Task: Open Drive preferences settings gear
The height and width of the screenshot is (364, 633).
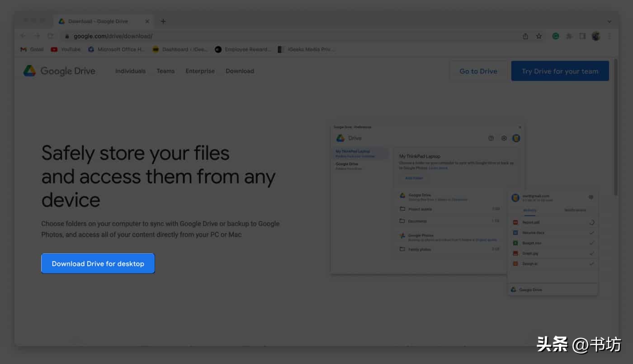Action: (504, 138)
